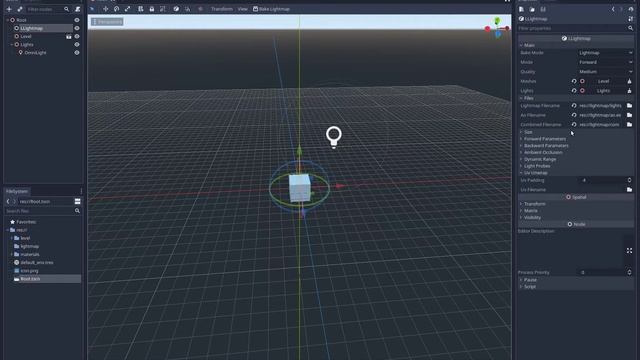640x360 pixels.
Task: Open the View menu in viewport toolbar
Action: coord(242,9)
